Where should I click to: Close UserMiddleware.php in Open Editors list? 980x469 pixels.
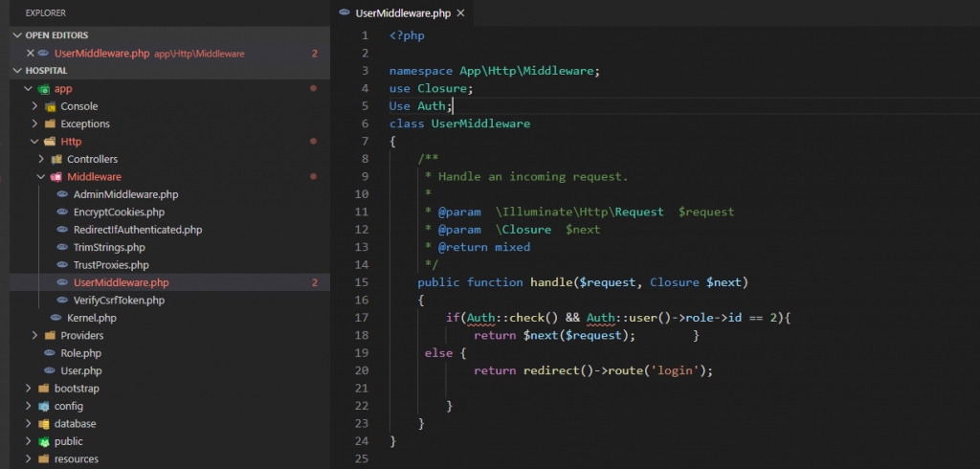pos(30,54)
